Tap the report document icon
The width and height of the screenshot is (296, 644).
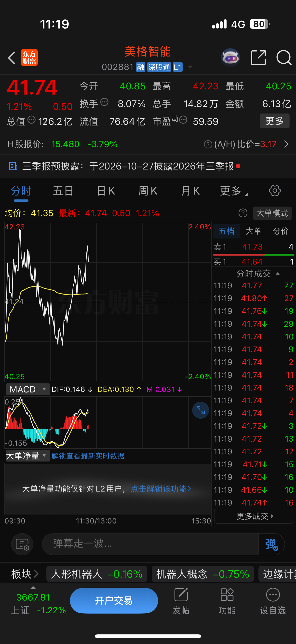[x=13, y=166]
